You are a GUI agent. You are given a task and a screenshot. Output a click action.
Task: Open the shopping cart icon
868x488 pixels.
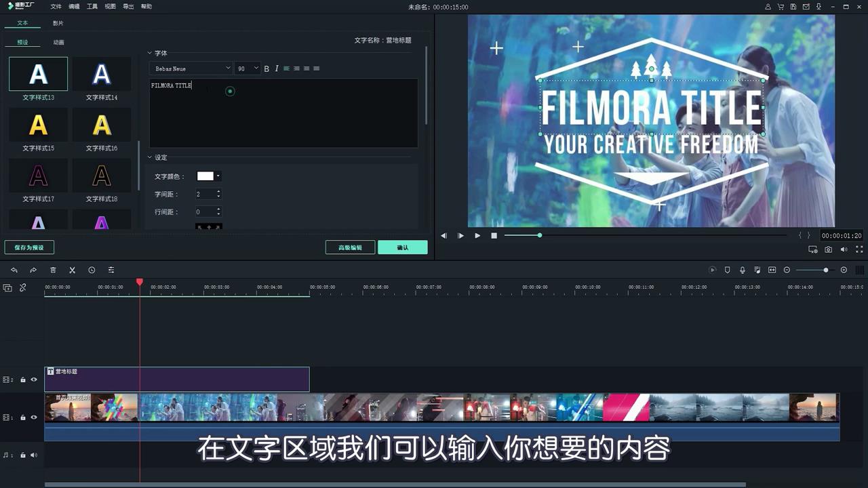tap(781, 7)
